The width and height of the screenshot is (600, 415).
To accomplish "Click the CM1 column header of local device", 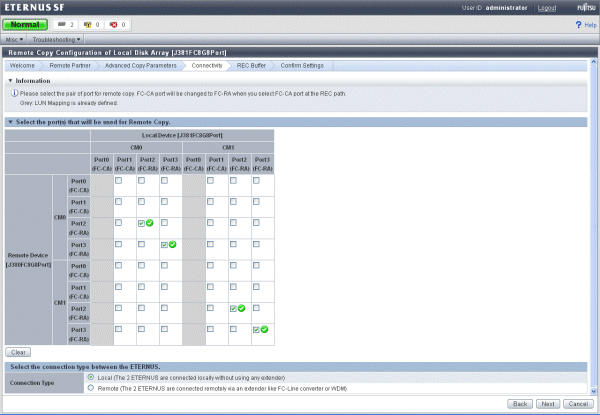I will 228,148.
